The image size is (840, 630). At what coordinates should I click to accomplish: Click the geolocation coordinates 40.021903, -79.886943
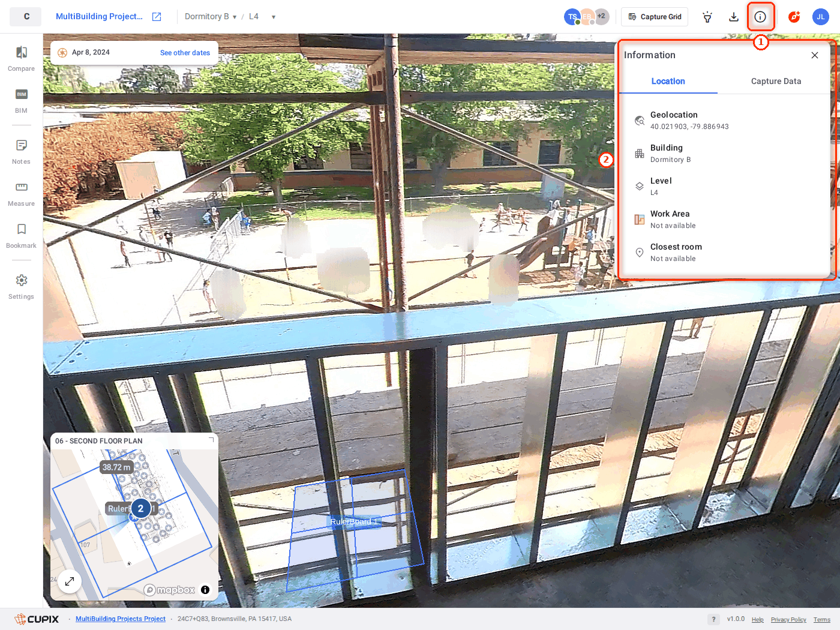pos(689,127)
